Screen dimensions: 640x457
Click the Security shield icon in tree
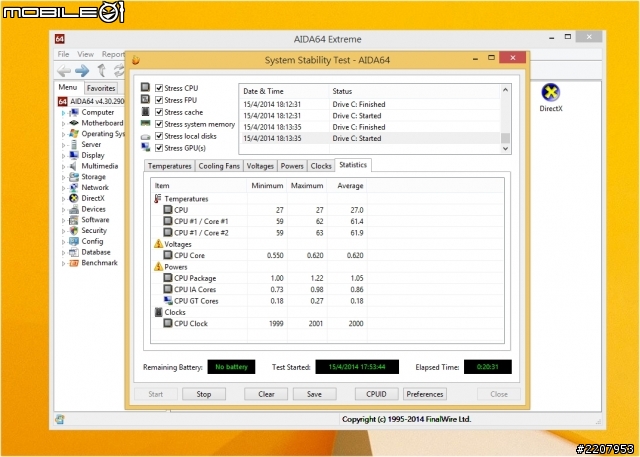pos(74,231)
